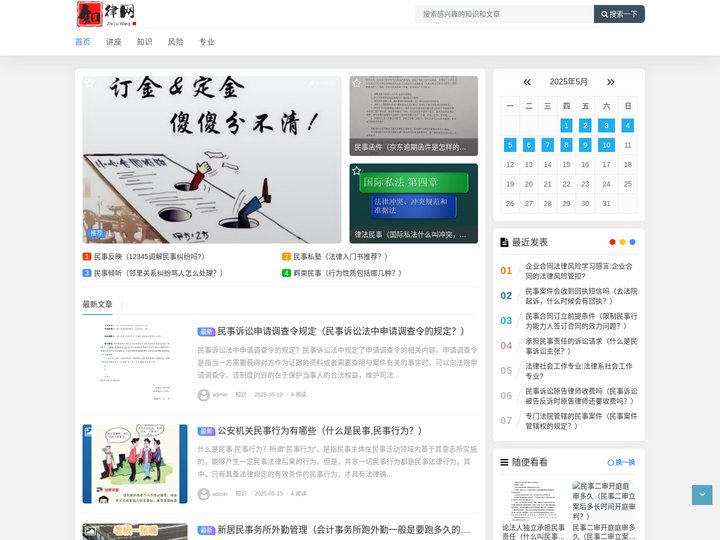Open the 专业 navigation tab

(206, 42)
